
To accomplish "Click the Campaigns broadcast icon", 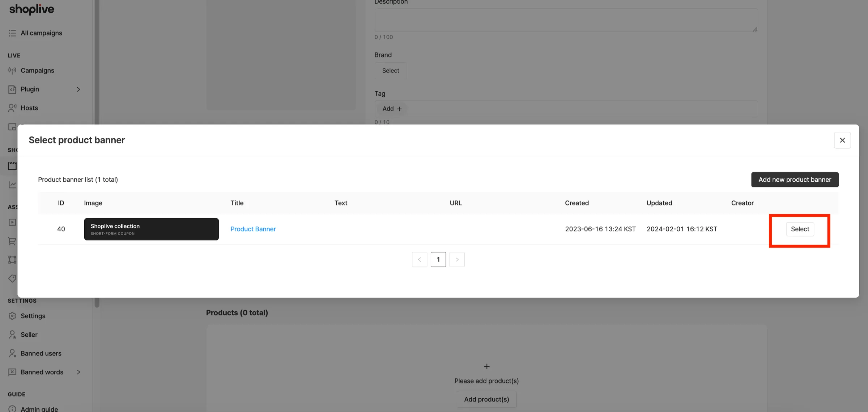I will (x=12, y=71).
